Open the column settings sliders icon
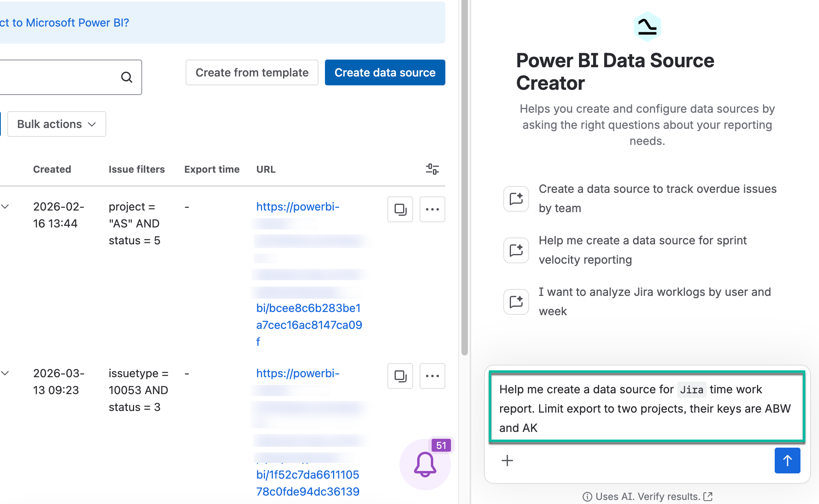Screen dimensions: 819x504 tap(432, 169)
